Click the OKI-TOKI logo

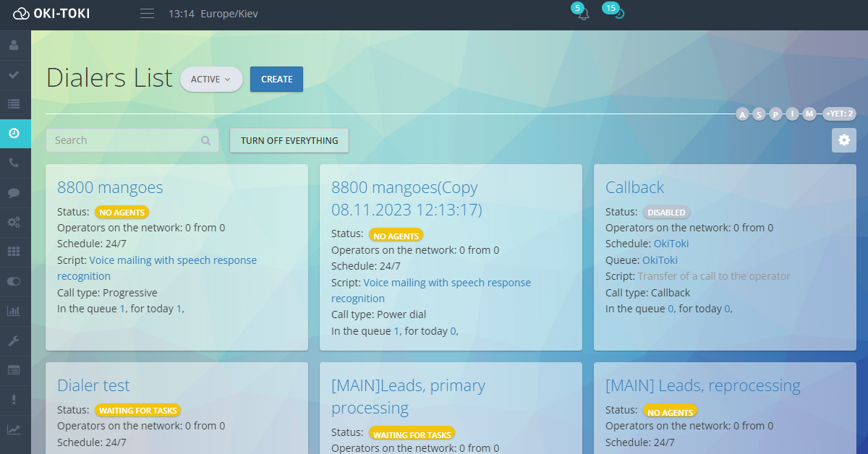(51, 14)
